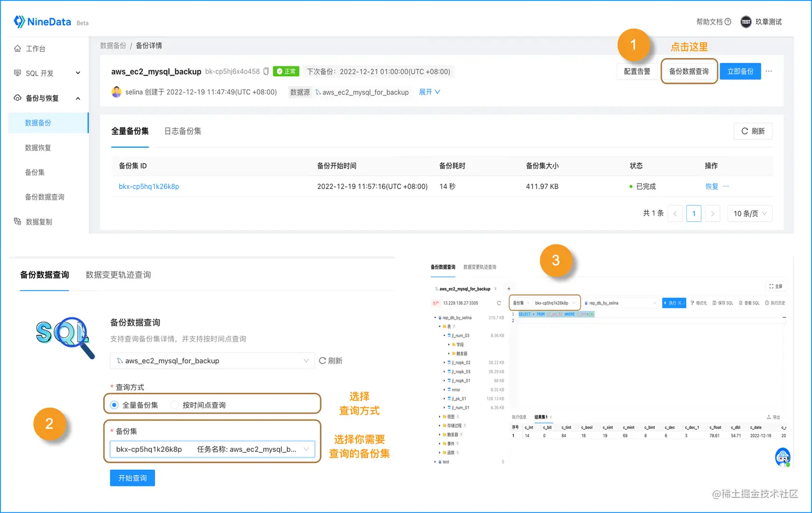This screenshot has width=812, height=513.
Task: Run the SQL with the 执行 button
Action: 674,302
